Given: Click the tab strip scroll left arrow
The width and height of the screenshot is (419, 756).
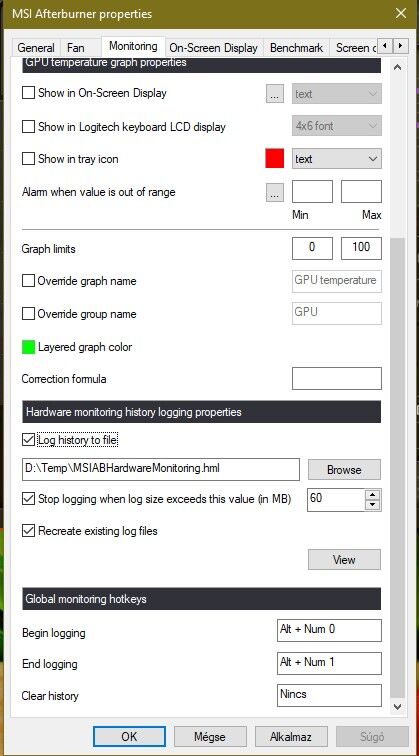Looking at the screenshot, I should (385, 46).
